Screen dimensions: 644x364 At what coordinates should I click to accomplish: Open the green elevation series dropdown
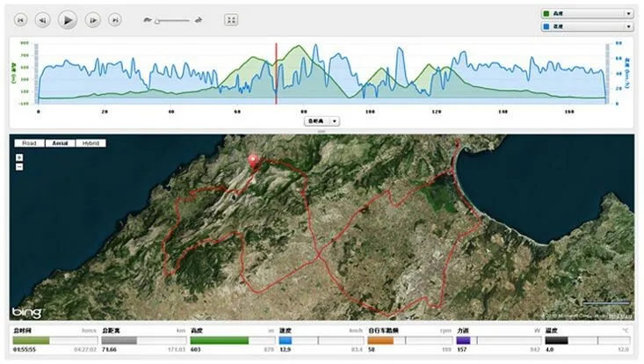(x=587, y=13)
